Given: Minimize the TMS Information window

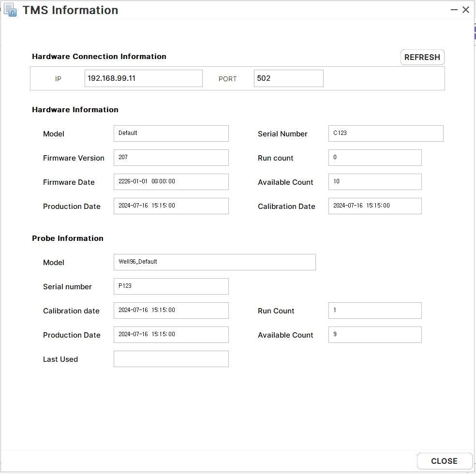Looking at the screenshot, I should coord(454,10).
